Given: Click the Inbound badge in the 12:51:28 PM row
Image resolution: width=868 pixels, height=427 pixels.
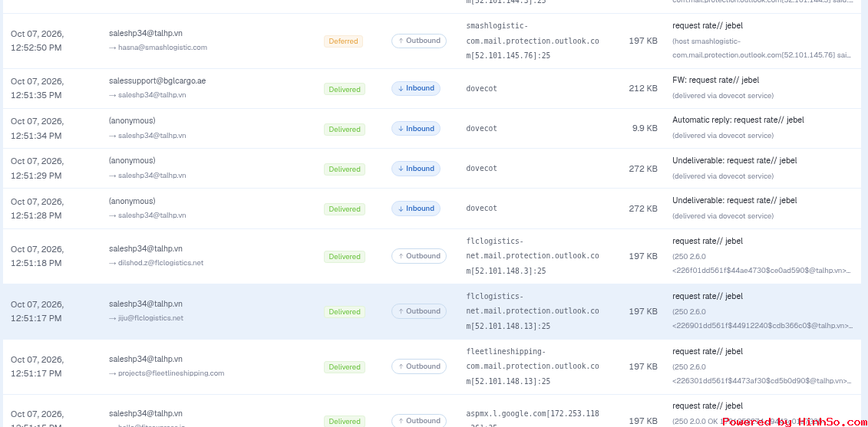Looking at the screenshot, I should pos(416,209).
